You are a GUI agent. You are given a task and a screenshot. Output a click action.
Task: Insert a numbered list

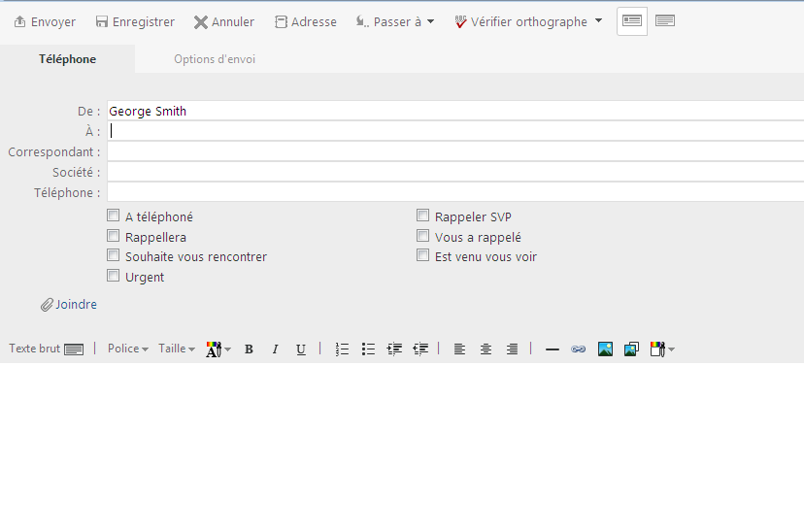pyautogui.click(x=342, y=349)
